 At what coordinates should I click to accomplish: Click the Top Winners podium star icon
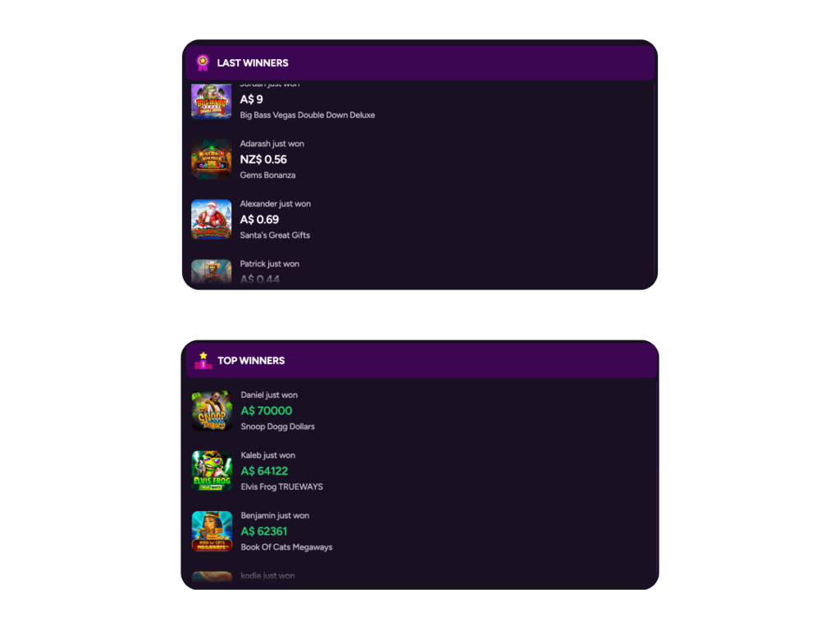[x=203, y=361]
